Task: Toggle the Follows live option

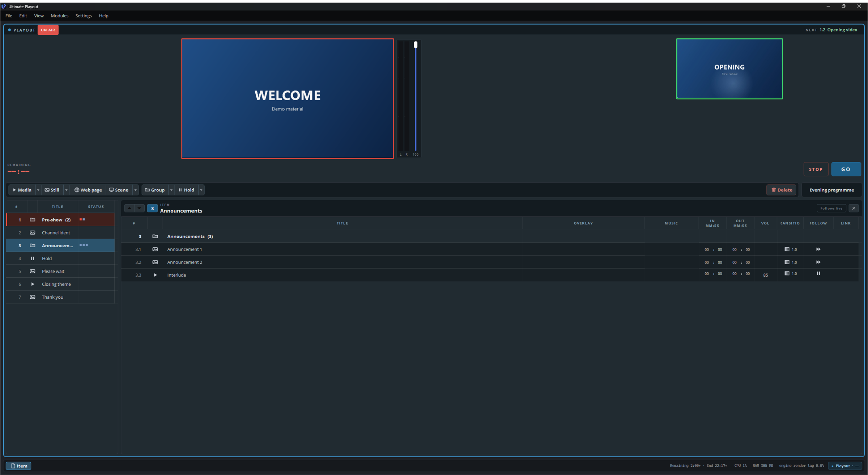Action: (831, 208)
